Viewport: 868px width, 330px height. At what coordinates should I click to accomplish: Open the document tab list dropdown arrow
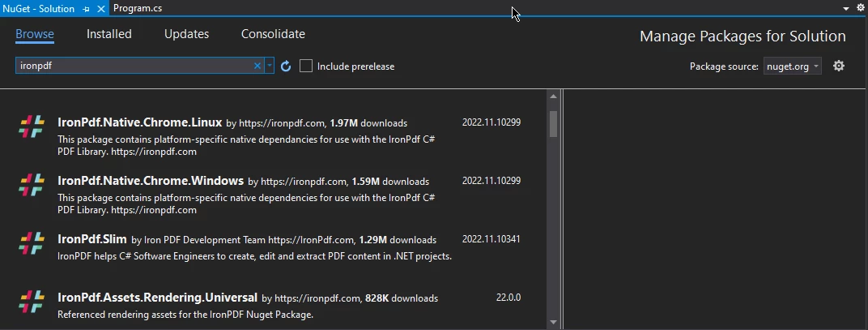click(846, 8)
